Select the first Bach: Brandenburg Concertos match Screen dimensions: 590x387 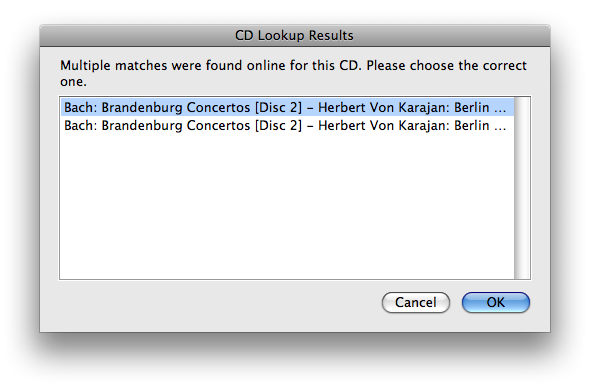tap(287, 107)
